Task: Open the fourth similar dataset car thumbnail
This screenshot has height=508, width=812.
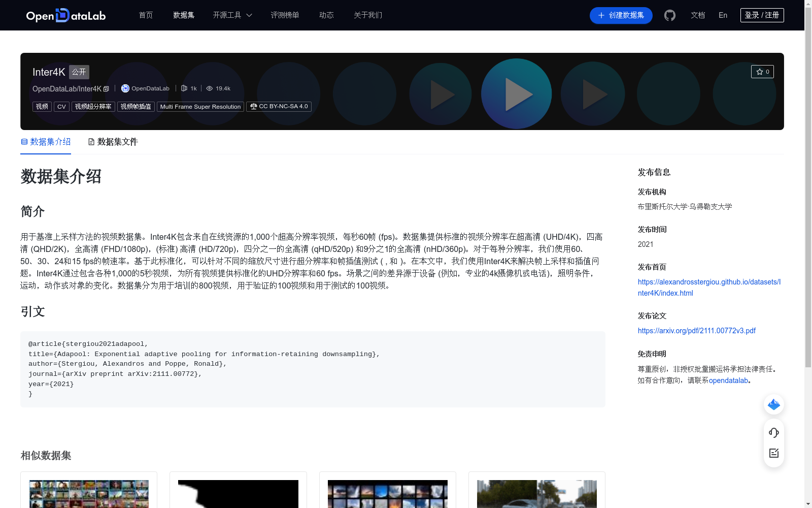Action: tap(537, 494)
